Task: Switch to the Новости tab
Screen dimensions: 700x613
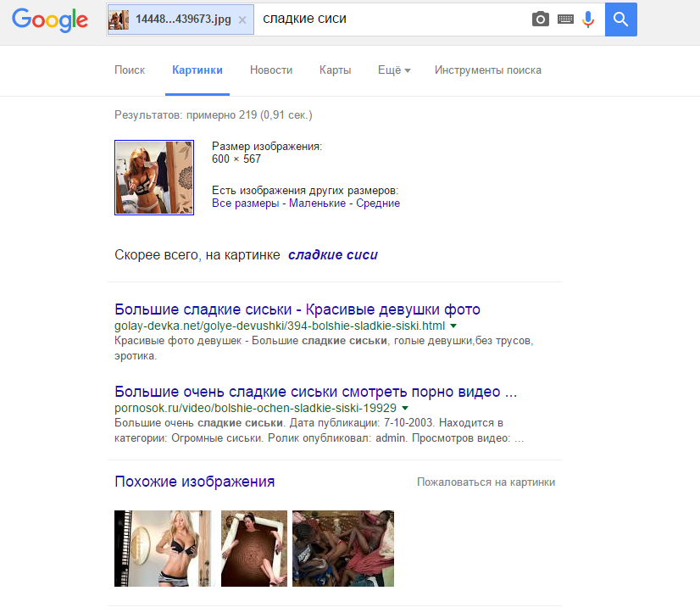Action: click(271, 70)
